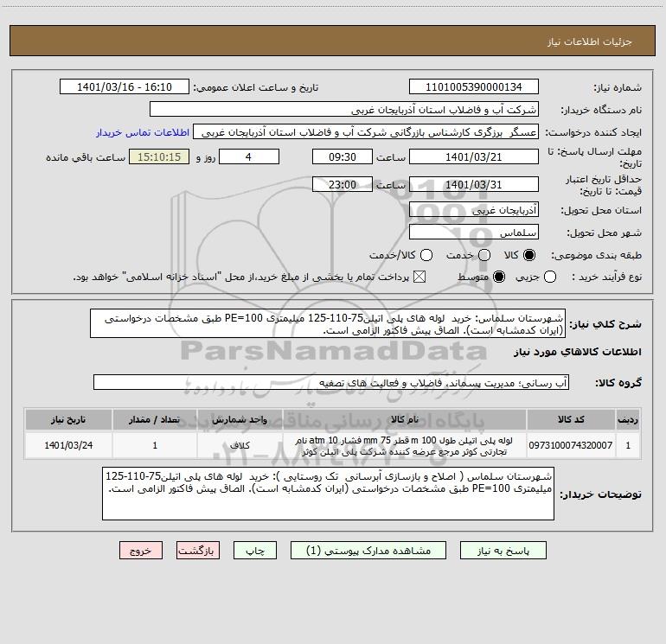Screen dimensions: 666x644
Task: Click the delivery city field سلماس
Action: coord(474,233)
